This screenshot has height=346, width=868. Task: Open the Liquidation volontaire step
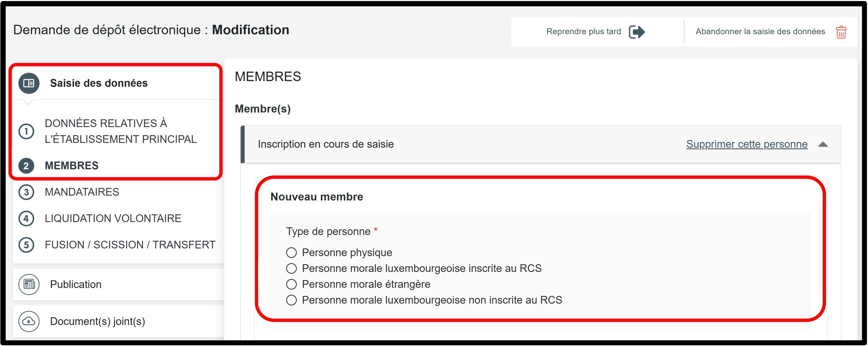coord(113,218)
